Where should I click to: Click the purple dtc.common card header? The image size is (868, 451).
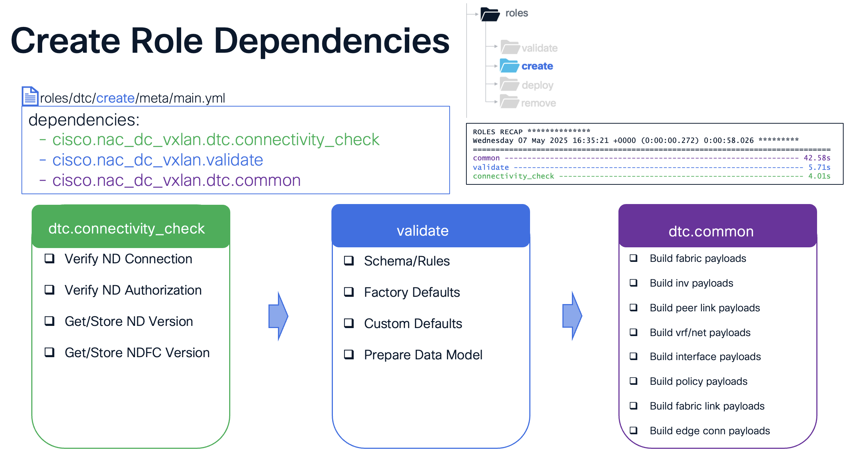[x=718, y=225]
